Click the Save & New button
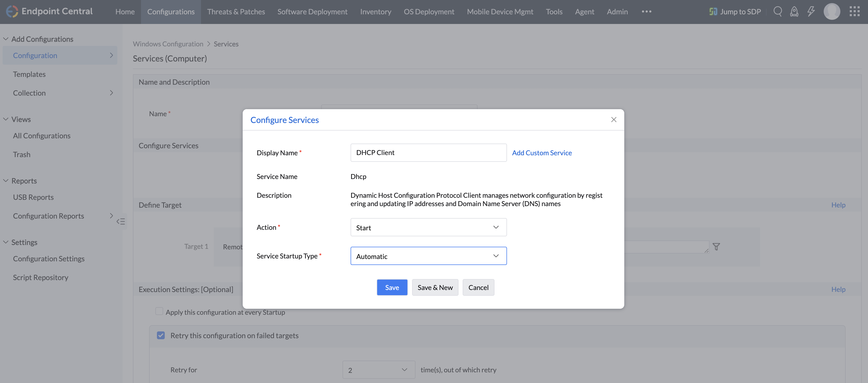The width and height of the screenshot is (868, 383). point(435,287)
